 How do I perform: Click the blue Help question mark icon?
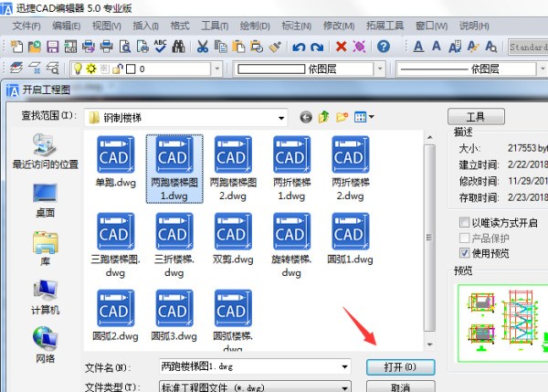(384, 47)
